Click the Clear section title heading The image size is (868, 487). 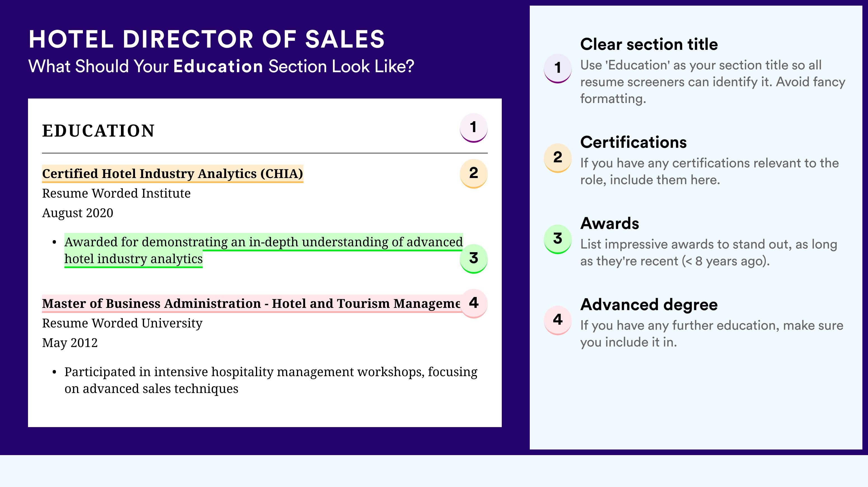[x=649, y=44]
